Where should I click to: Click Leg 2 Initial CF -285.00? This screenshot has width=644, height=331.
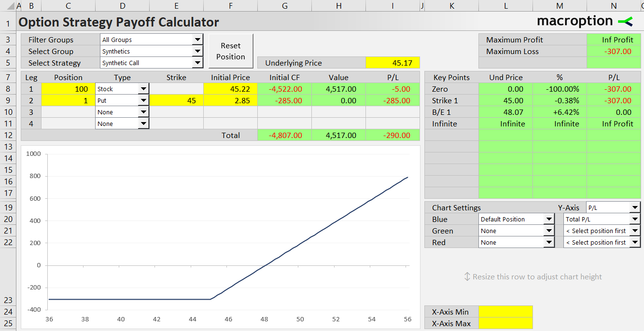point(284,100)
